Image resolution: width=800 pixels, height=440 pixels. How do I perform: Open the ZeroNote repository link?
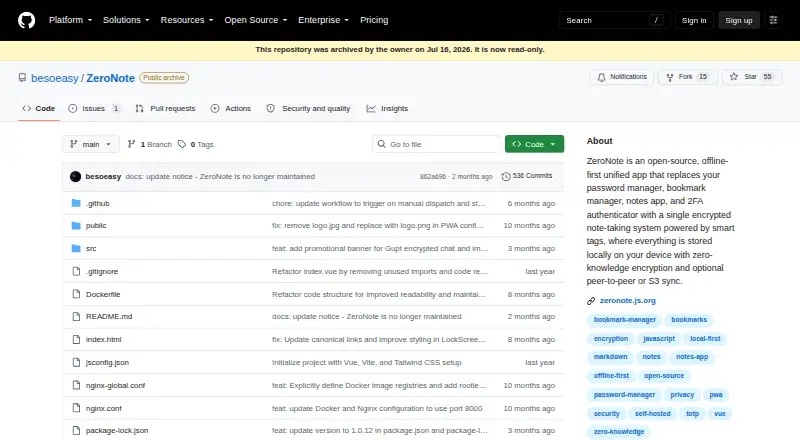110,78
